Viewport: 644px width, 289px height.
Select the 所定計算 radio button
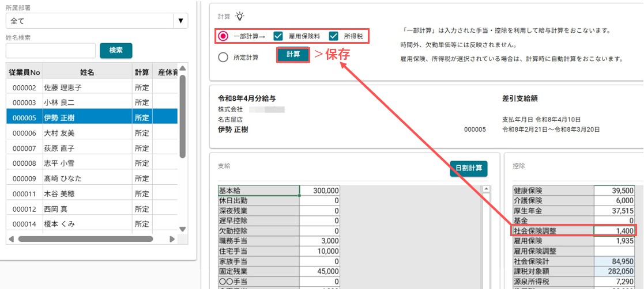click(223, 58)
